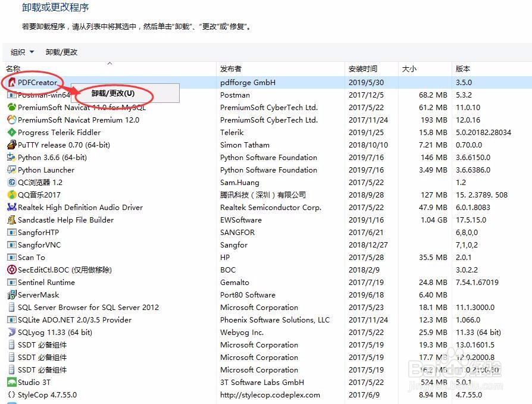Select Python Launcher entry
This screenshot has height=404, width=532.
[x=46, y=170]
